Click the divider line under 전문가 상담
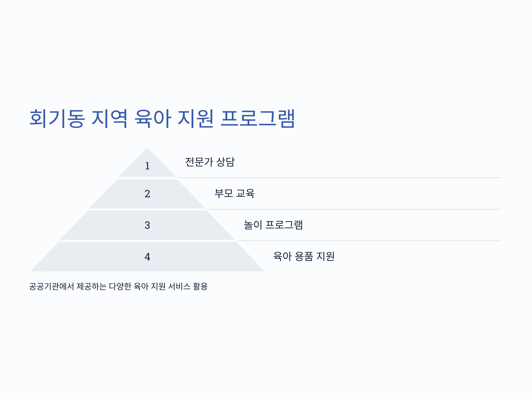This screenshot has width=532, height=399. click(x=340, y=178)
